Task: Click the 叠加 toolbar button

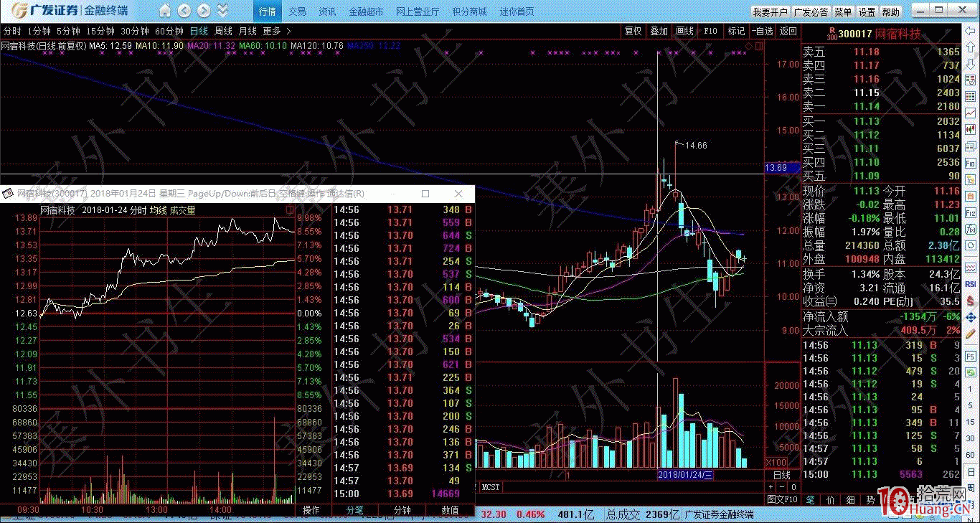Action: tap(659, 31)
